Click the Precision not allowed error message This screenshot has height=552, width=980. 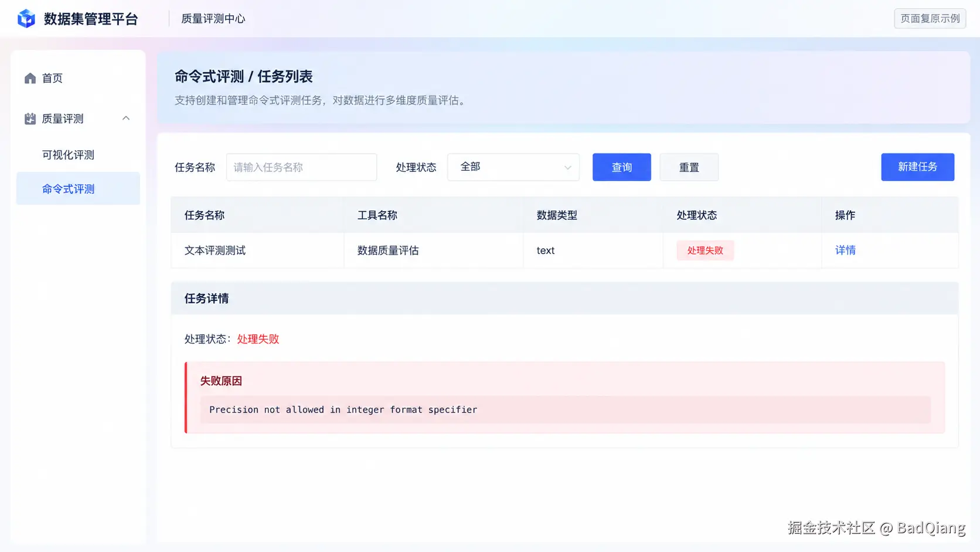[x=343, y=409]
